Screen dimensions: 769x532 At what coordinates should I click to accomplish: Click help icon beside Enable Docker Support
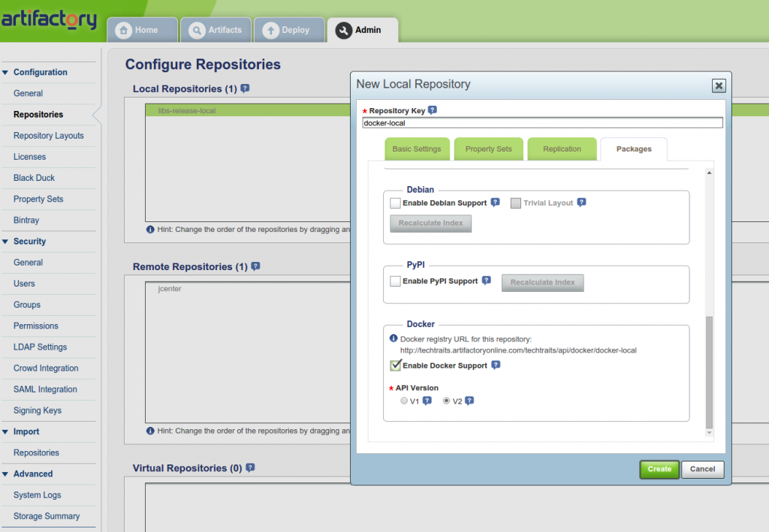pos(496,365)
